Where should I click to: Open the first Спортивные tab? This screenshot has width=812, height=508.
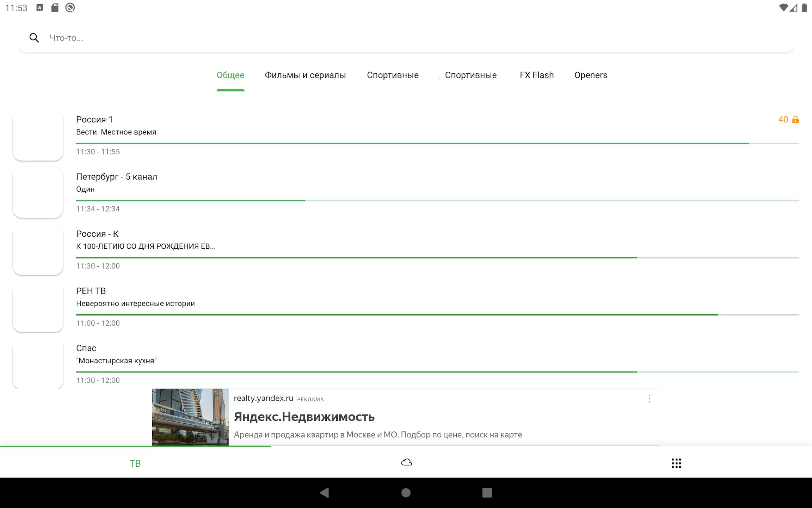point(393,75)
